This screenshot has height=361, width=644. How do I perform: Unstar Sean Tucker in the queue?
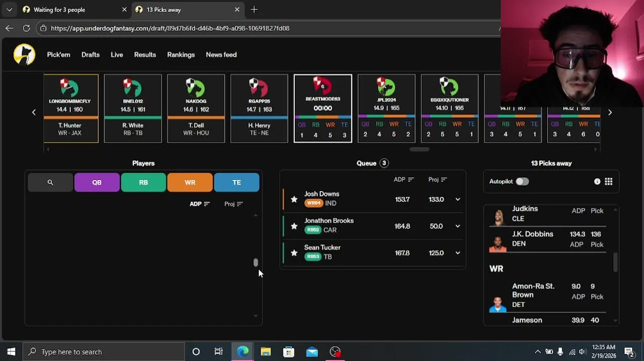coord(294,253)
